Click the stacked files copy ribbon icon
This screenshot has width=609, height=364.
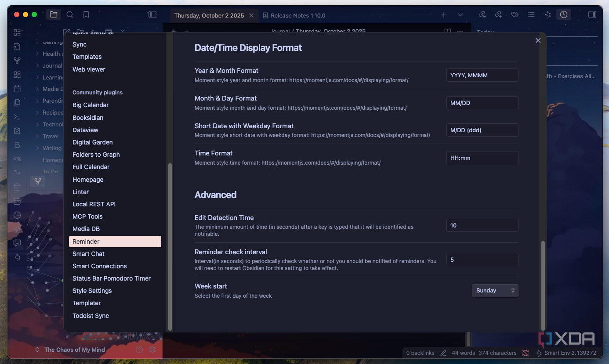(17, 103)
